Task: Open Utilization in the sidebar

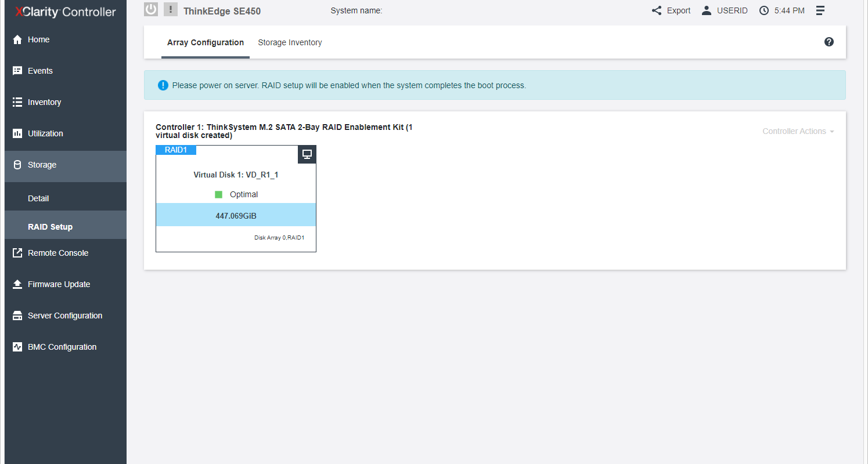Action: tap(66, 133)
